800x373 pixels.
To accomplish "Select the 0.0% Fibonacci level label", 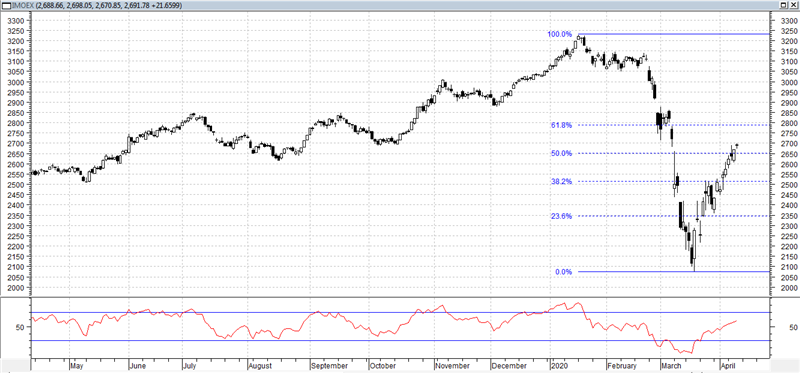I will tap(563, 272).
